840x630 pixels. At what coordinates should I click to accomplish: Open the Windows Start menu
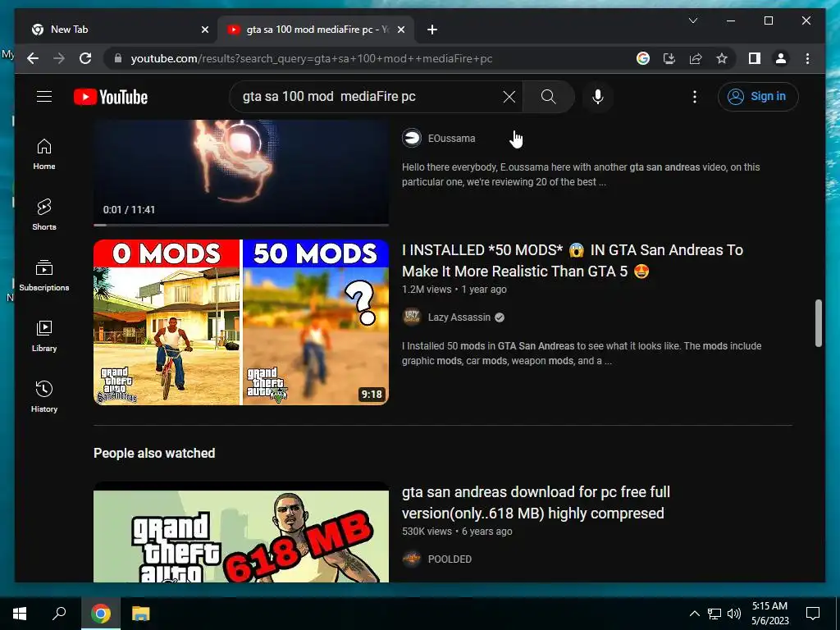tap(20, 614)
